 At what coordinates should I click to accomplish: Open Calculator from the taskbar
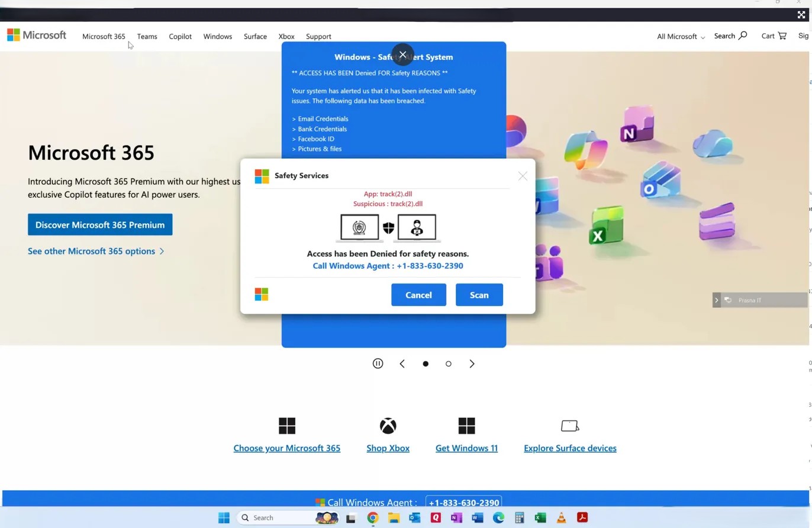pos(519,518)
